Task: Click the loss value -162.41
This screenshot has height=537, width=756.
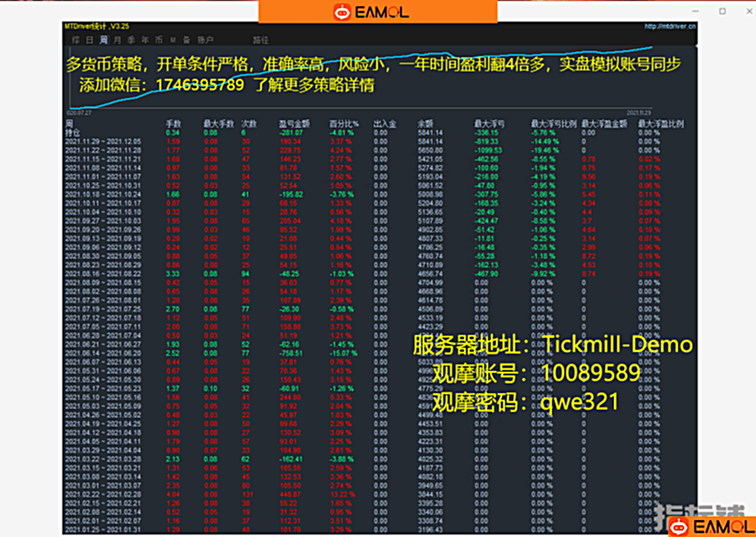Action: pos(291,459)
